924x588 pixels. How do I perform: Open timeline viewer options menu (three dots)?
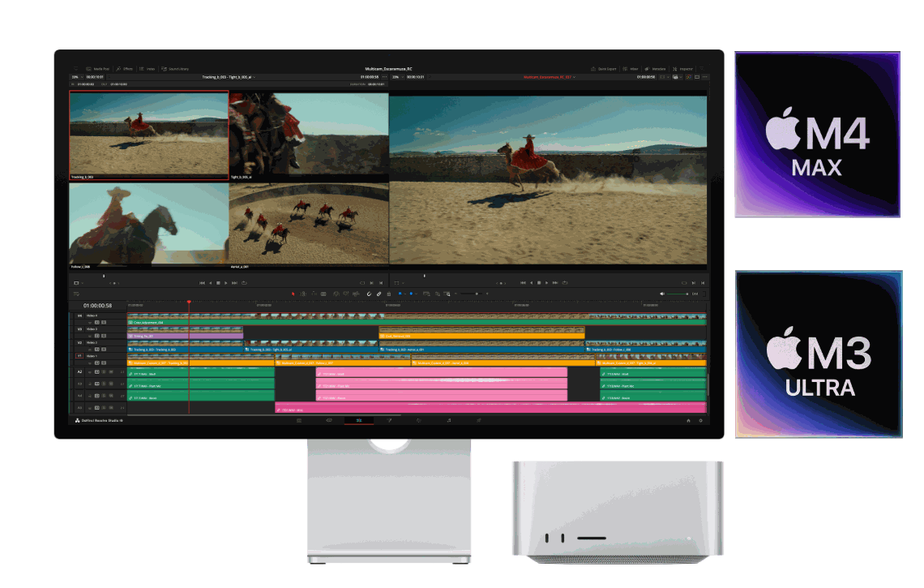705,77
